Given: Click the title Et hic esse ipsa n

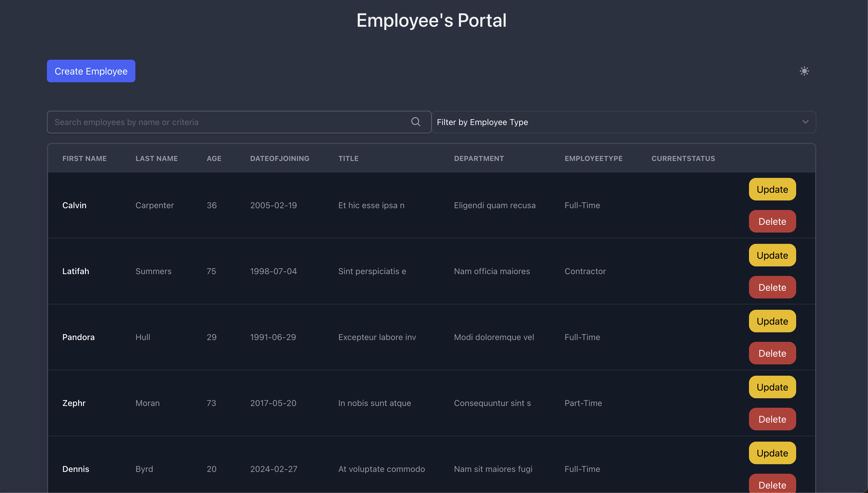Looking at the screenshot, I should [x=371, y=206].
